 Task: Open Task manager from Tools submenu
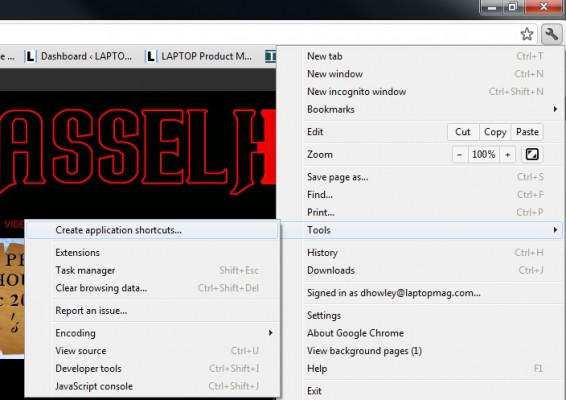[152, 270]
